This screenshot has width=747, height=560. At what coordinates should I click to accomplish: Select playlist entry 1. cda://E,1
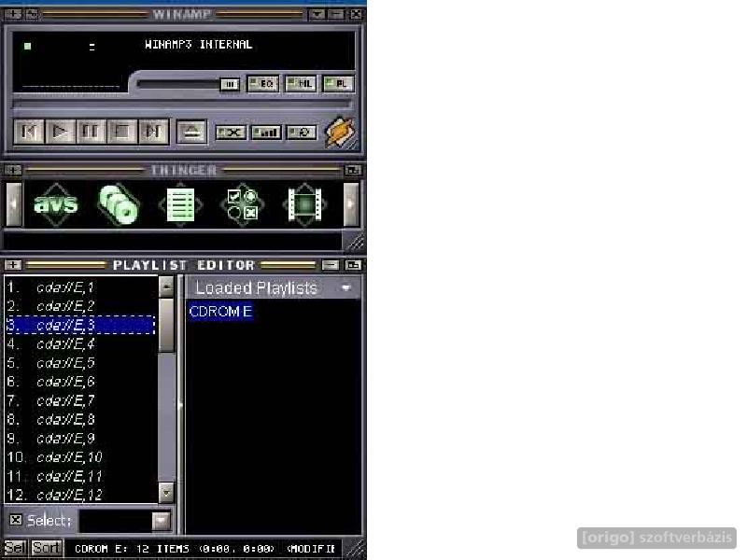click(x=81, y=287)
